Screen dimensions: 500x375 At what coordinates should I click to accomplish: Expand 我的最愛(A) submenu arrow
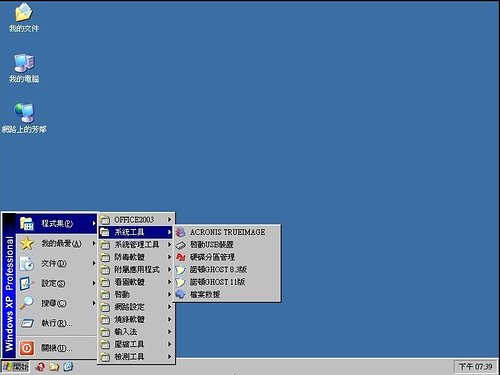94,243
